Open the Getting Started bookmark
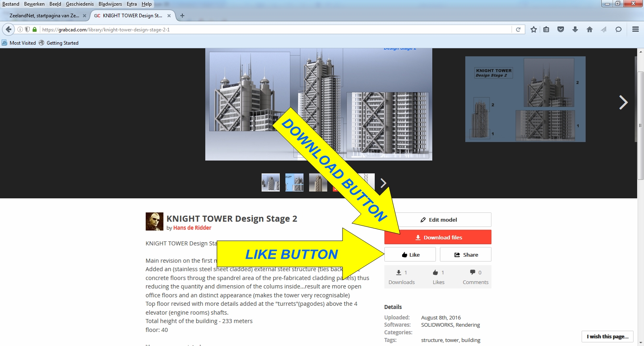Viewport: 644px width, 346px height. coord(59,43)
